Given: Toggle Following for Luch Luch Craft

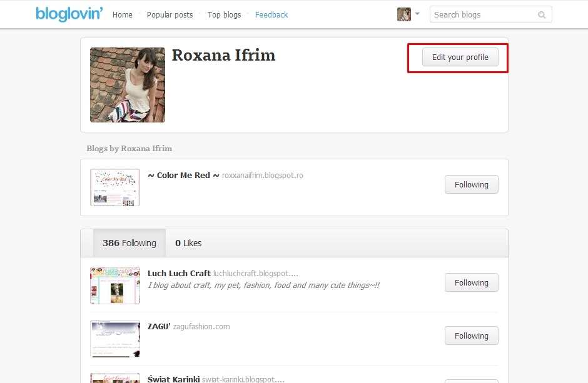Looking at the screenshot, I should (472, 282).
